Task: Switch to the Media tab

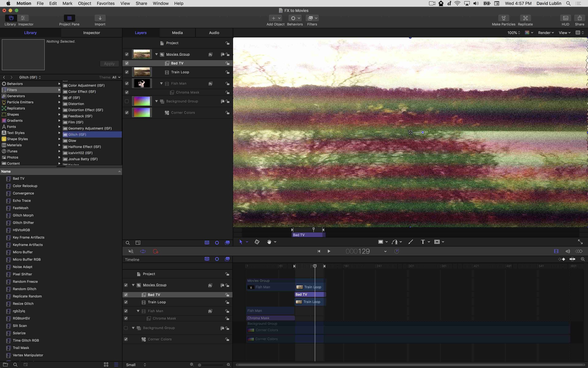Action: 177,33
